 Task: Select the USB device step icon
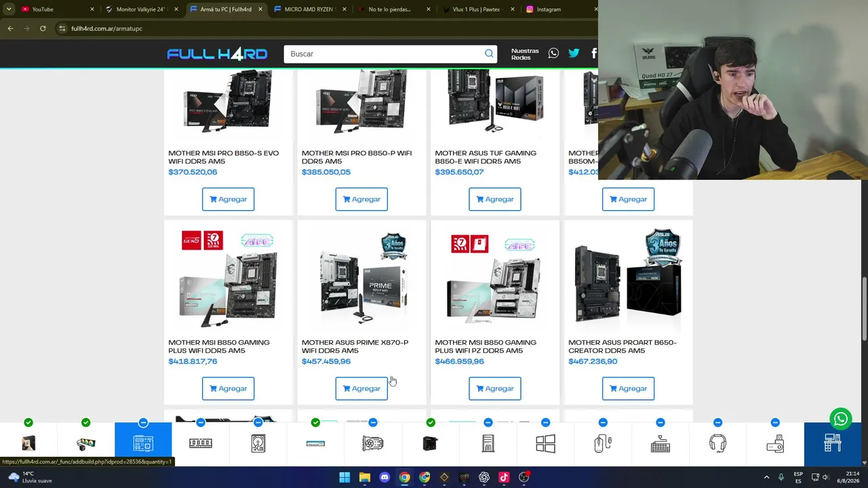point(775,443)
